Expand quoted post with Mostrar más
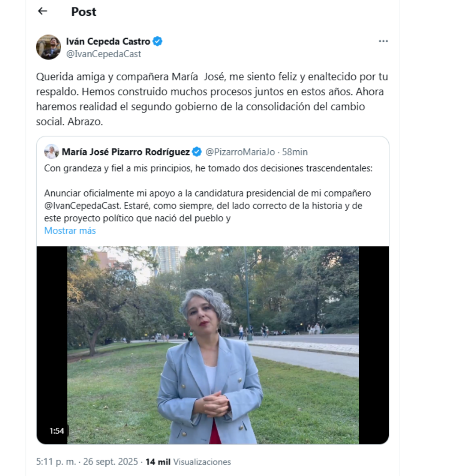The height and width of the screenshot is (476, 476). [70, 231]
